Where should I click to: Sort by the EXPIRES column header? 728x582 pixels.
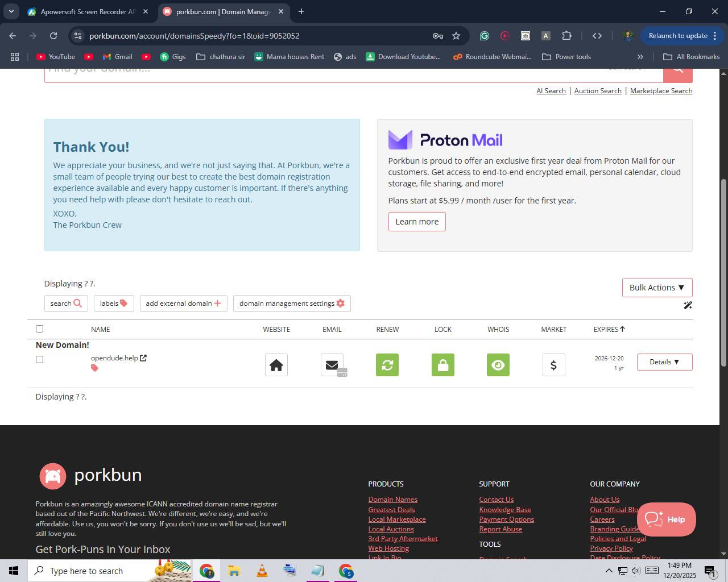609,329
